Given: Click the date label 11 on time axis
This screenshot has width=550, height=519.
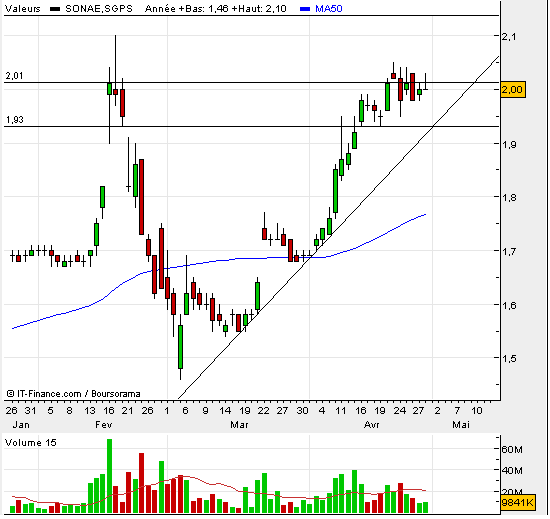Looking at the screenshot, I should pos(341,410).
